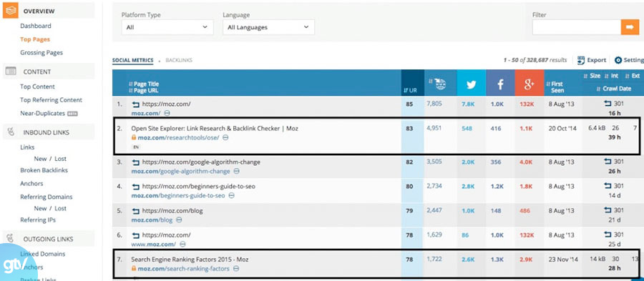Open Dashboard in sidebar

[36, 26]
